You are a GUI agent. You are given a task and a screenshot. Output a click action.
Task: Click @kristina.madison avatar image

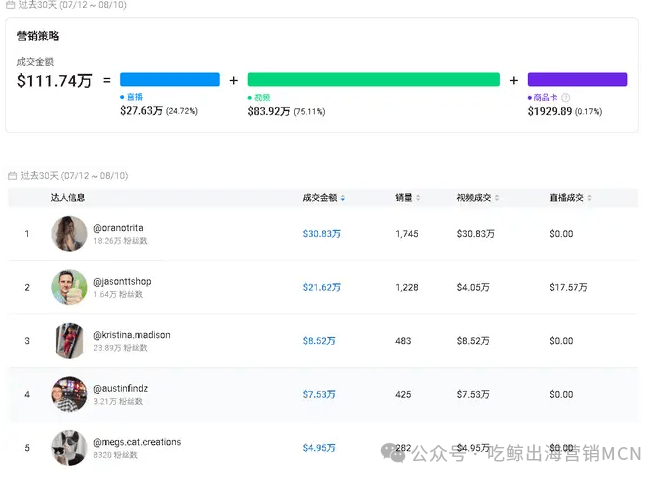69,341
